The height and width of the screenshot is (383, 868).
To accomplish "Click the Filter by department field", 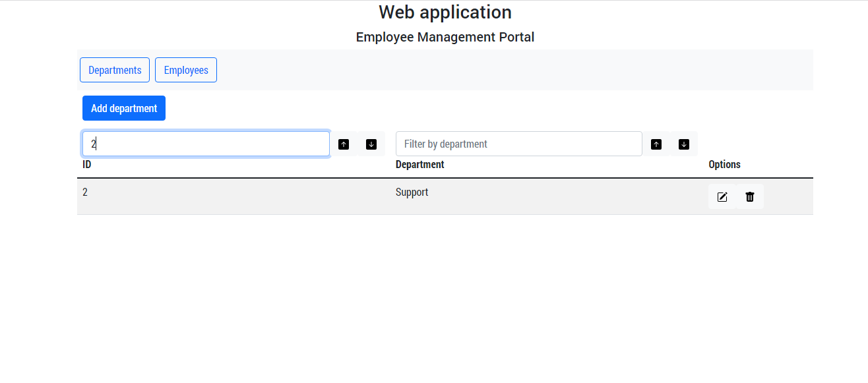I will click(518, 143).
